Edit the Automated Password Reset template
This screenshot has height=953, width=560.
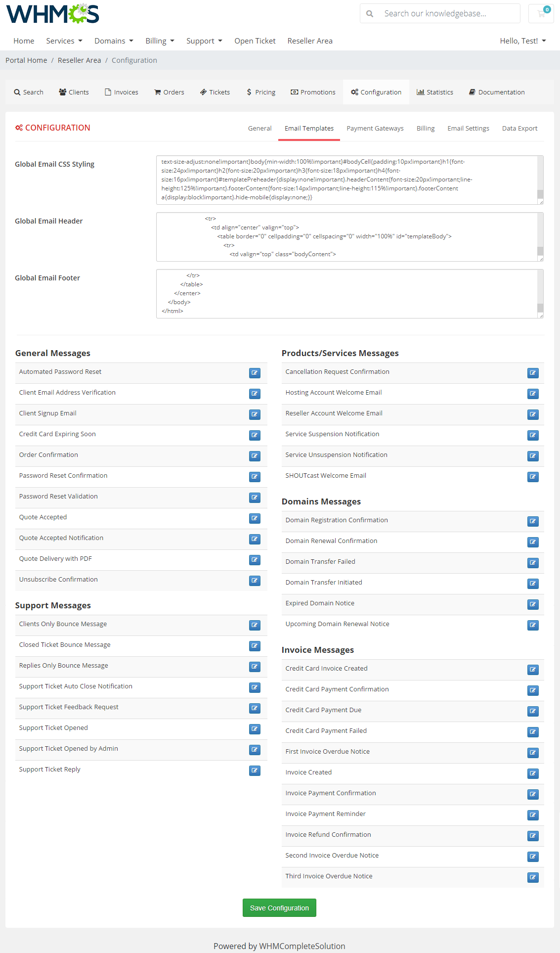point(255,373)
